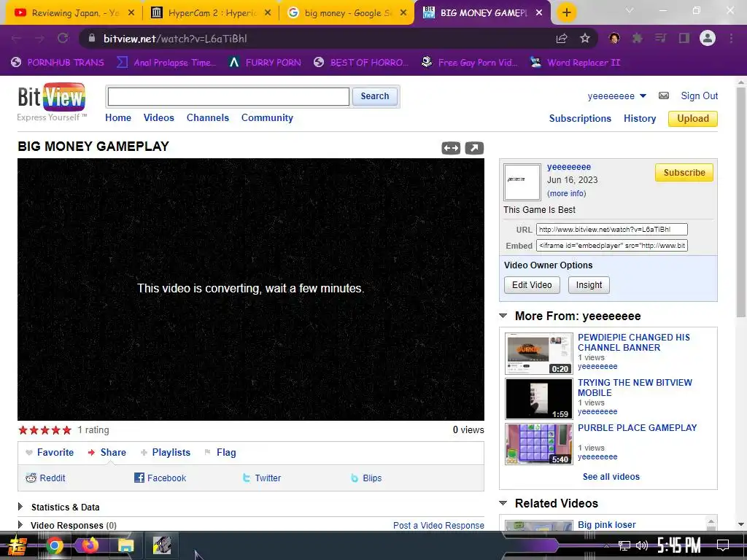Click the Subscribe button
This screenshot has height=560, width=747.
[x=684, y=172]
